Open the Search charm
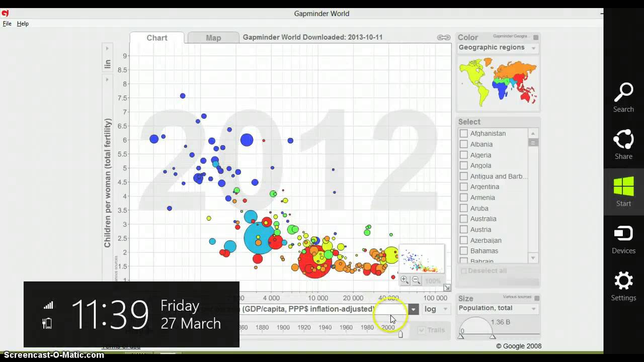Viewport: 644px width, 362px height. [623, 98]
